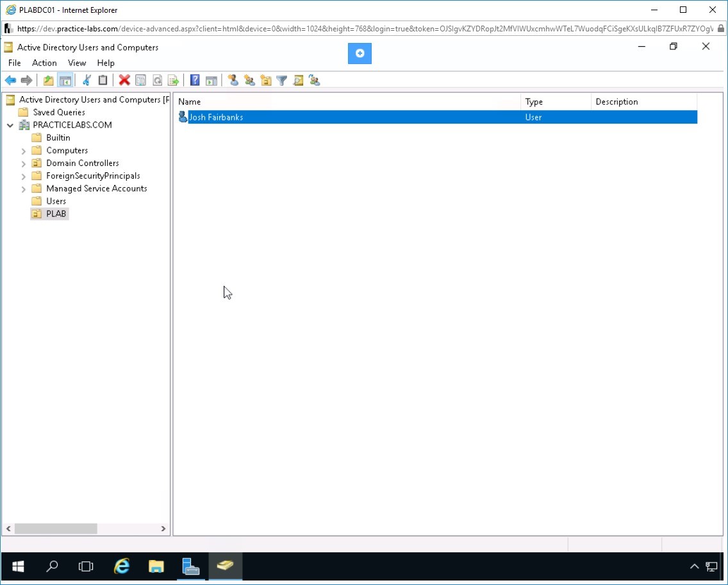Click the tree scrollbar left arrow
Viewport: 728px width, 585px height.
(x=8, y=529)
